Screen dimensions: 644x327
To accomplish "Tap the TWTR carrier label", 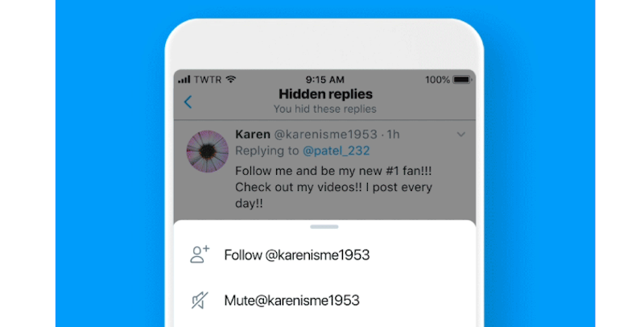I will click(208, 80).
